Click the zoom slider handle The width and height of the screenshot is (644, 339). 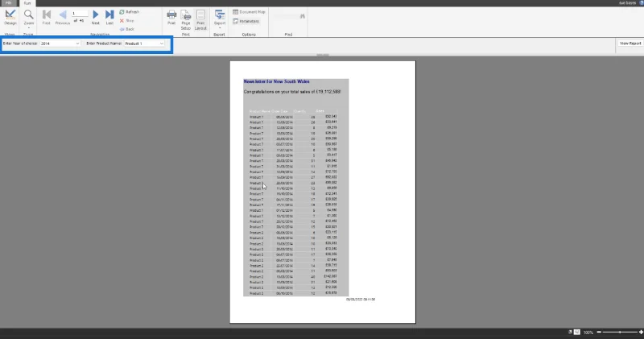pyautogui.click(x=620, y=332)
